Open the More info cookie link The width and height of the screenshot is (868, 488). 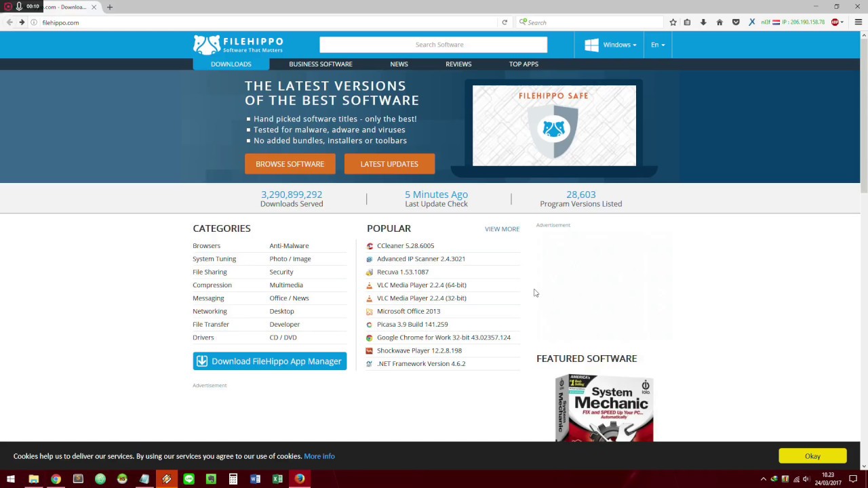coord(319,456)
